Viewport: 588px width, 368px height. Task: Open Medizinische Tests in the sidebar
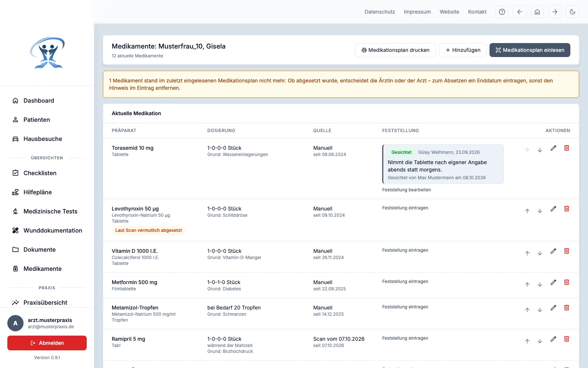point(47,211)
